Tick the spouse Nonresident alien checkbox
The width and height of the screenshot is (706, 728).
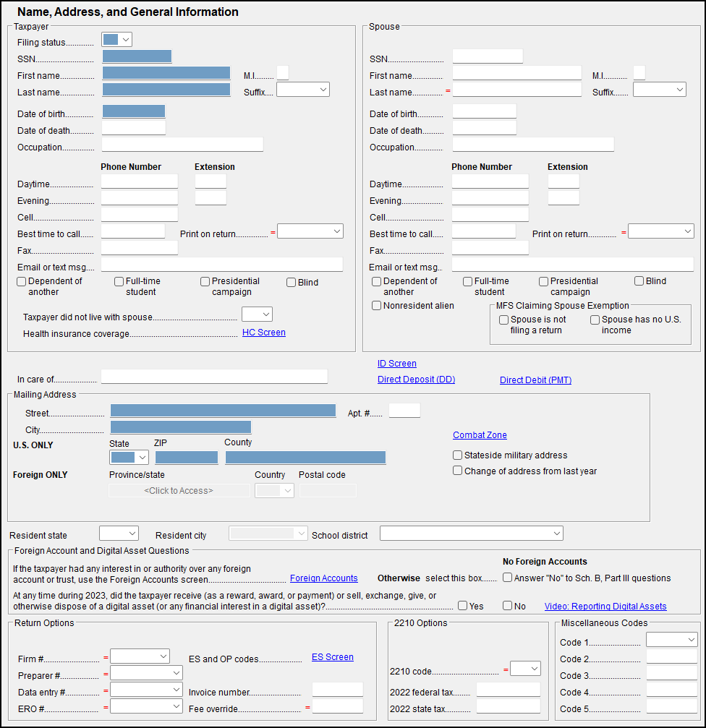pyautogui.click(x=377, y=306)
